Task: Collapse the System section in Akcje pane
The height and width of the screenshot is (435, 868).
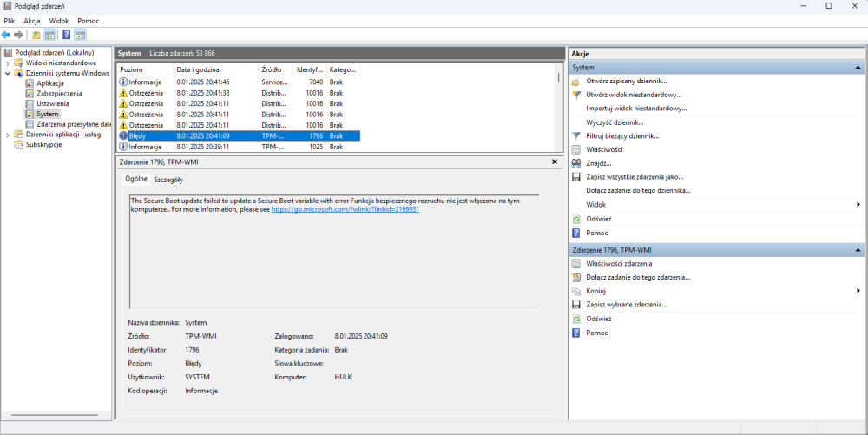Action: [x=858, y=67]
